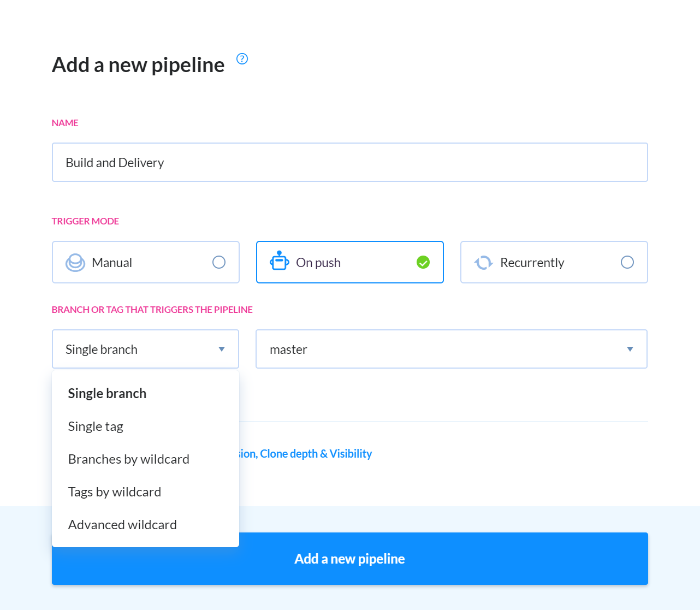Screen dimensions: 700x610
Task: Click the Manual trigger coin icon
Action: (75, 263)
